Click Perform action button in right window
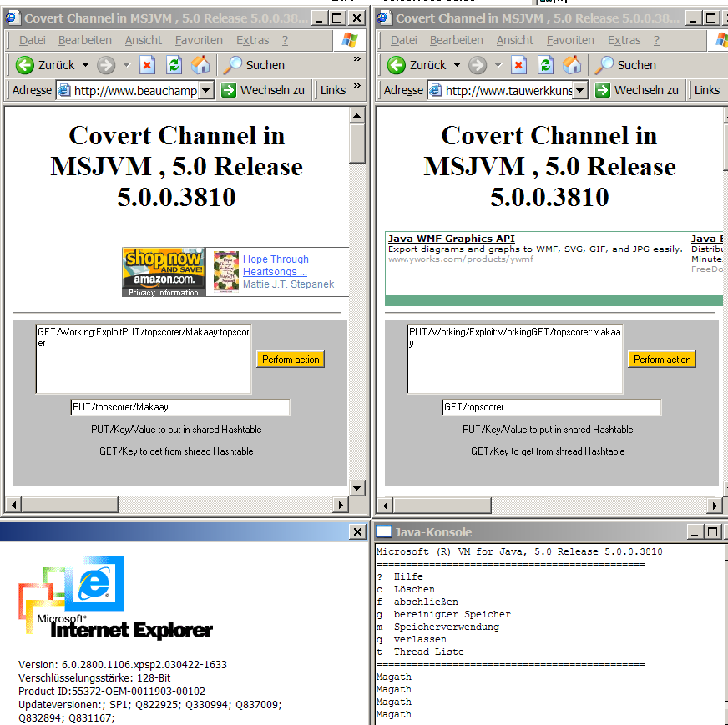Viewport: 728px width, 725px height. [x=662, y=360]
